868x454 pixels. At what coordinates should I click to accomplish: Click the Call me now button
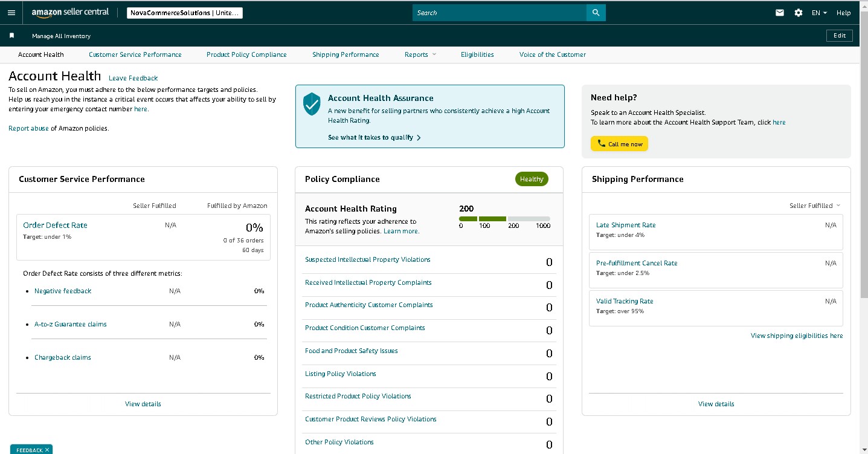(x=619, y=144)
